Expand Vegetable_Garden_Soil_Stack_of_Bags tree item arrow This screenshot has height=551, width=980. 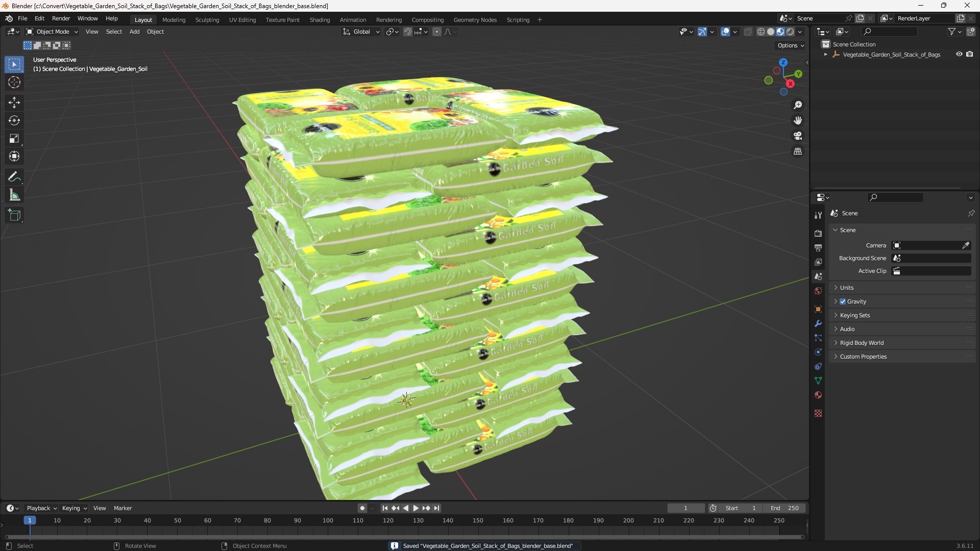coord(826,55)
